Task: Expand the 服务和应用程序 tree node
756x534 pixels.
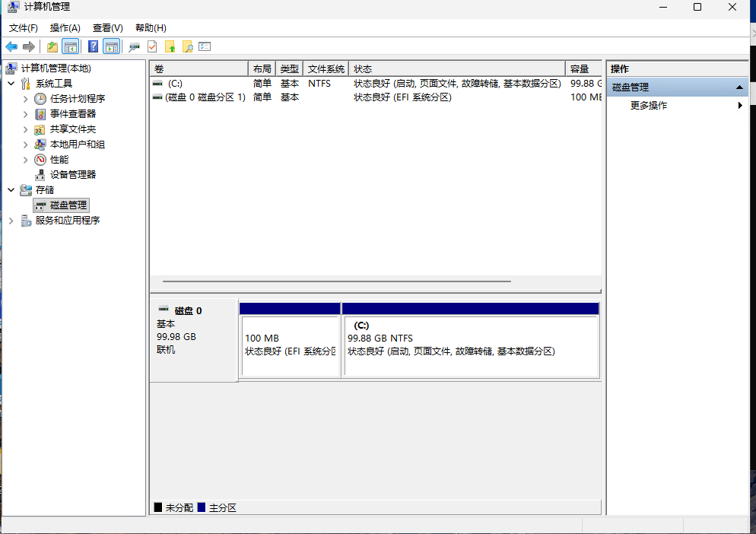Action: point(11,221)
